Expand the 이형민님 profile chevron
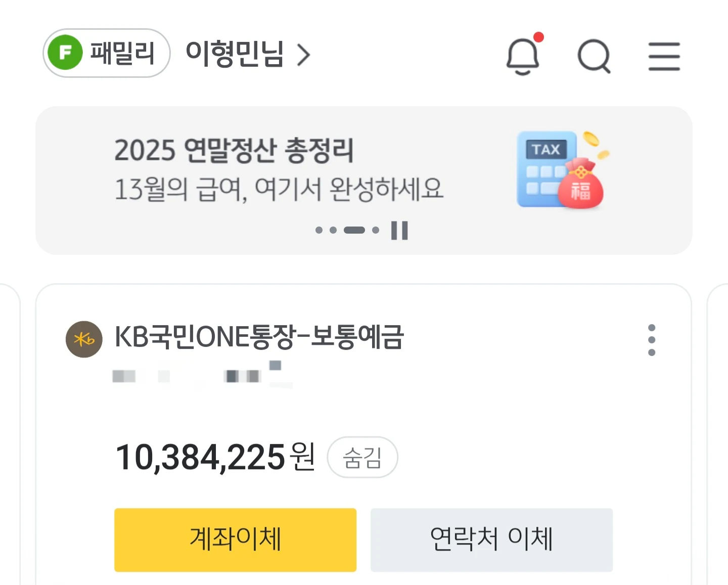728x585 pixels. click(303, 55)
